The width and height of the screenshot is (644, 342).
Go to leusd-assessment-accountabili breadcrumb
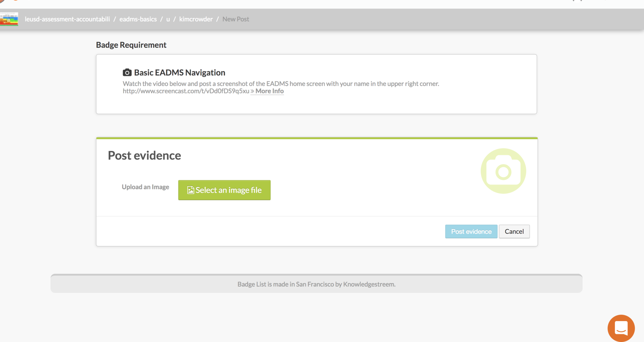pos(67,19)
